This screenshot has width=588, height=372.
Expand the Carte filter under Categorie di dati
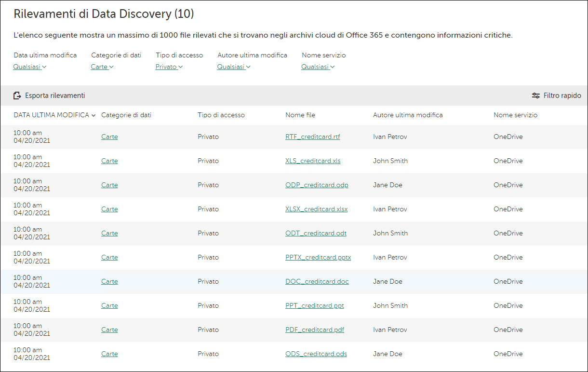[102, 67]
